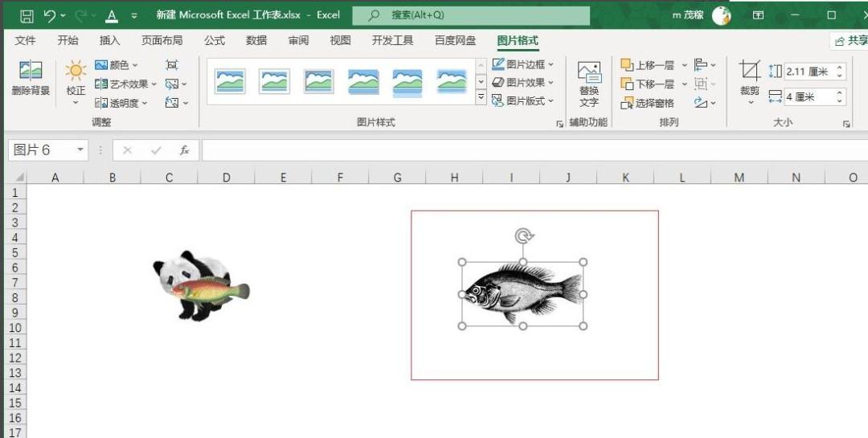The width and height of the screenshot is (868, 438).
Task: Open the 校正 corrections tool
Action: [76, 83]
